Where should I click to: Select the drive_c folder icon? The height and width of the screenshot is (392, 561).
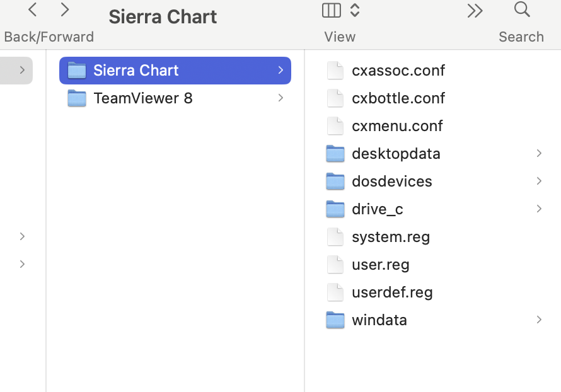[x=335, y=209]
